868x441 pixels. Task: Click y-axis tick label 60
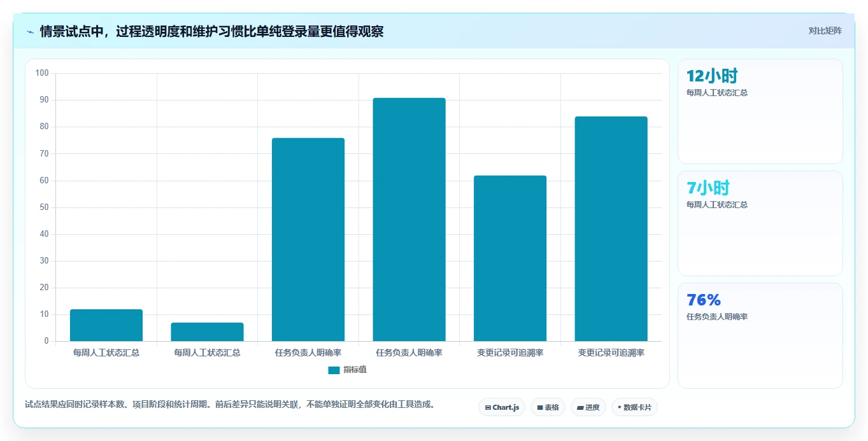coord(45,181)
